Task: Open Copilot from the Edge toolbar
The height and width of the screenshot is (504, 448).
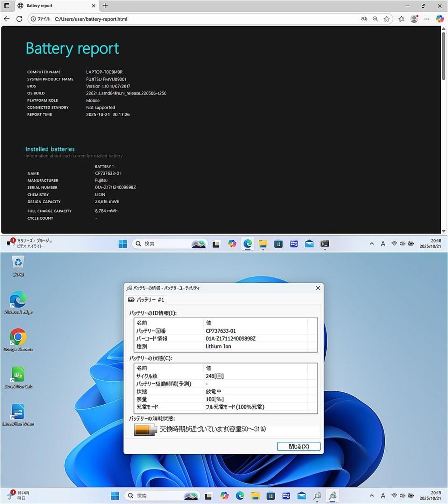Action: tap(439, 19)
